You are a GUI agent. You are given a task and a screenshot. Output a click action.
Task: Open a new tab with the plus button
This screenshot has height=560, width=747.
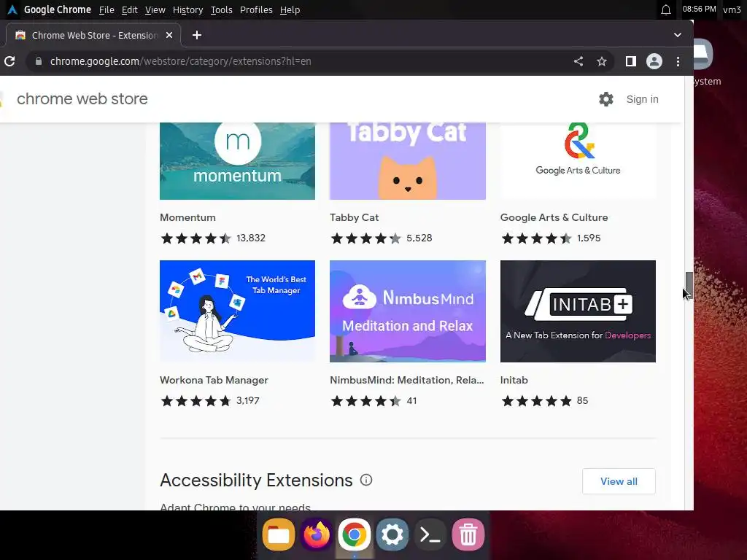[197, 35]
